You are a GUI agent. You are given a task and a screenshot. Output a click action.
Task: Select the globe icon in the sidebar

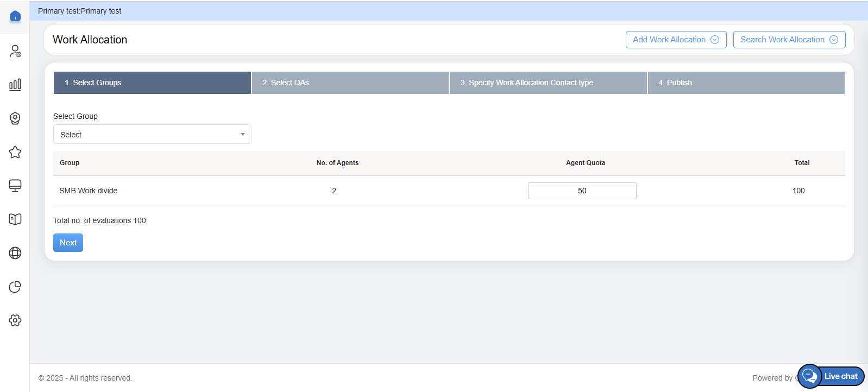pyautogui.click(x=15, y=253)
